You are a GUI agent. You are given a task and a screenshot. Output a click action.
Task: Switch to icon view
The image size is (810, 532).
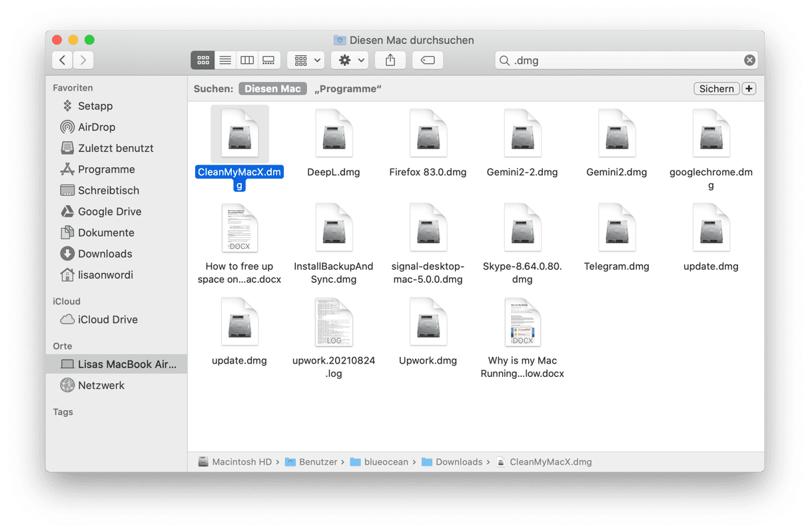(x=202, y=60)
